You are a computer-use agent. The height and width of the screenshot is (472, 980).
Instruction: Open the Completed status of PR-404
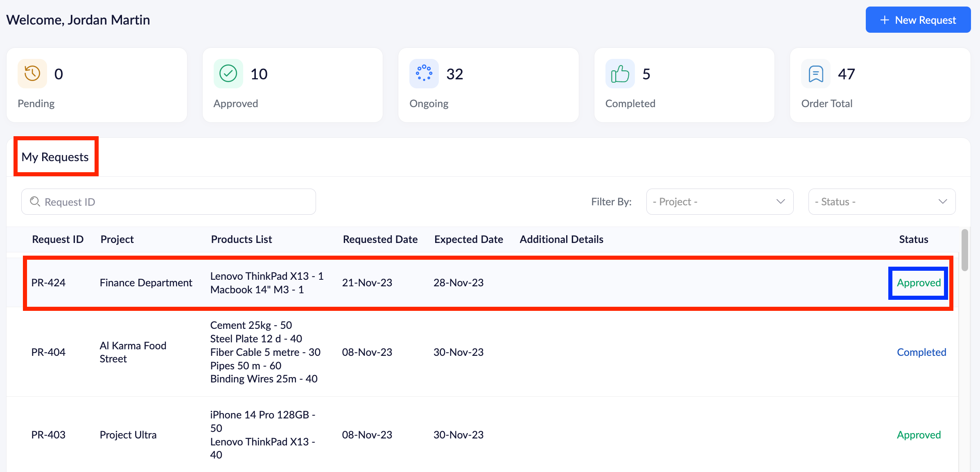pyautogui.click(x=921, y=352)
